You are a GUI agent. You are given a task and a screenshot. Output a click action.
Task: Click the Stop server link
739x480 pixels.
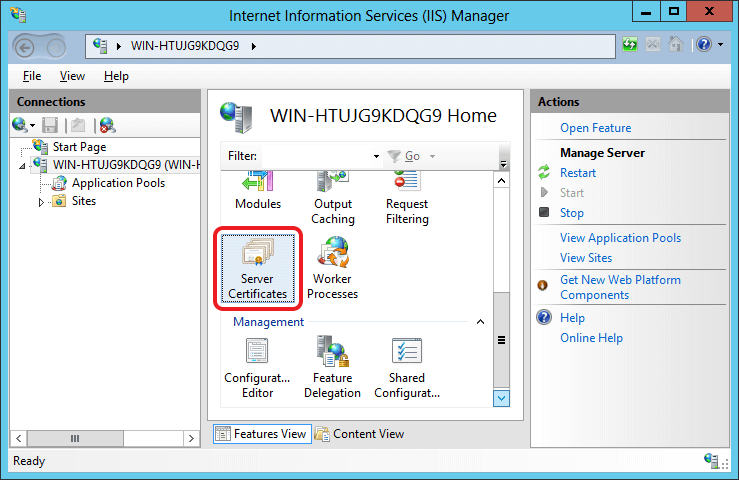point(571,213)
